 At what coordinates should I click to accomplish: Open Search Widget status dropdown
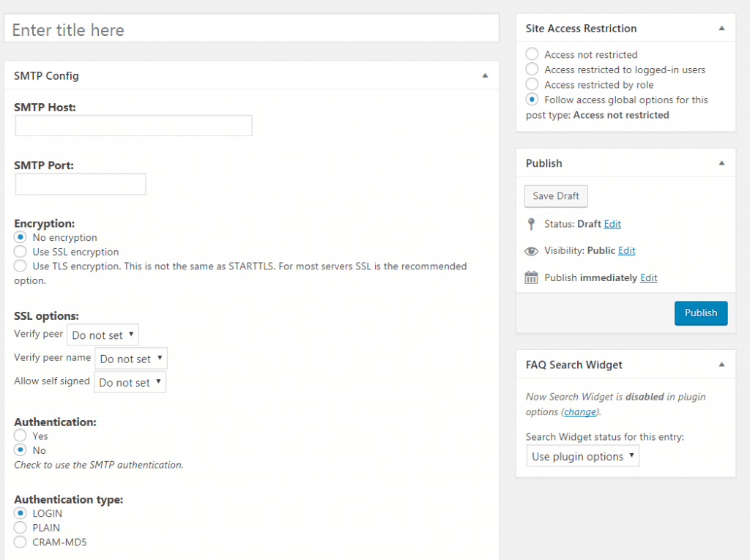582,457
